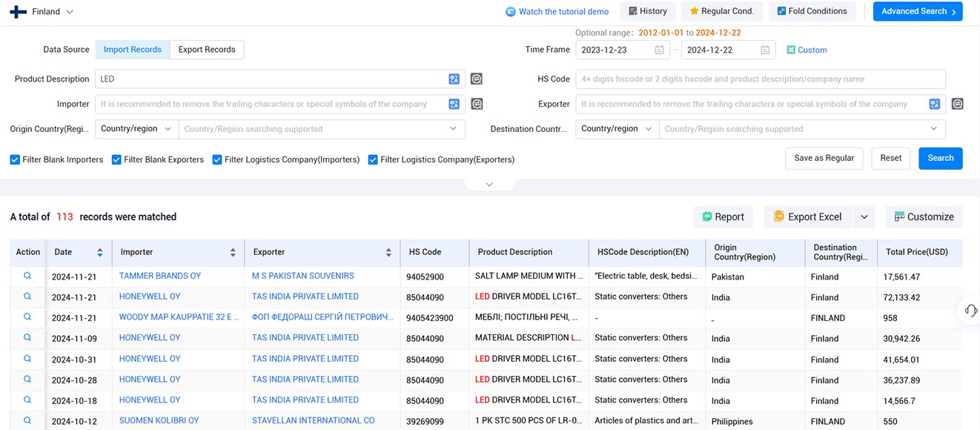Open importer TAMMER BRANDS OY
The height and width of the screenshot is (430, 980).
coord(160,276)
